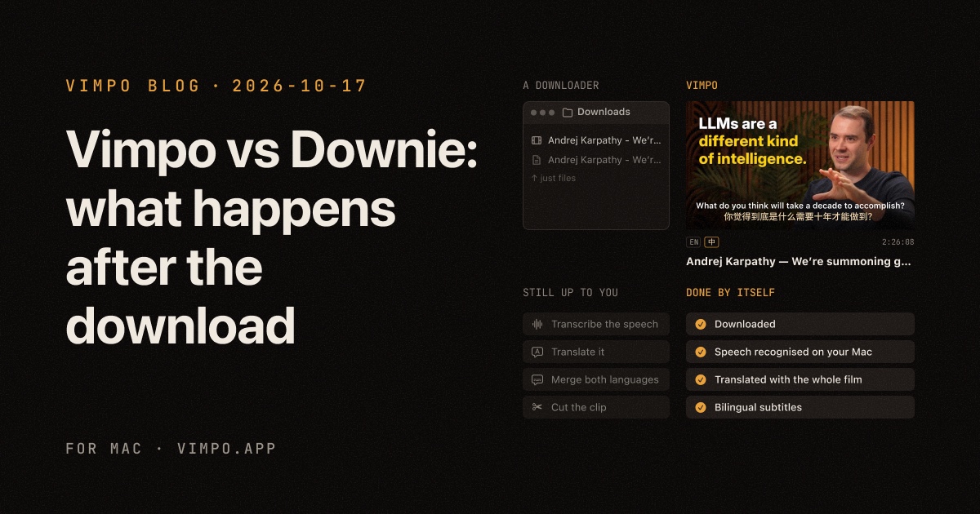The height and width of the screenshot is (514, 980).
Task: Click the 'DONE BY ITSELF' heading
Action: coord(731,292)
